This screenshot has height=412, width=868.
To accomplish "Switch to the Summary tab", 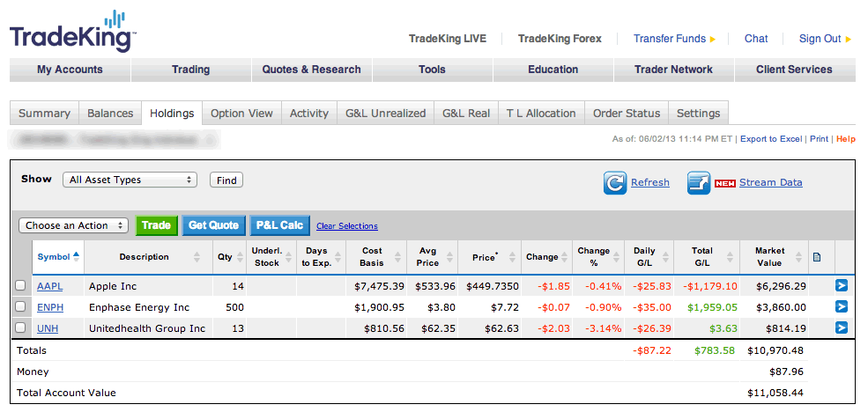I will point(44,114).
